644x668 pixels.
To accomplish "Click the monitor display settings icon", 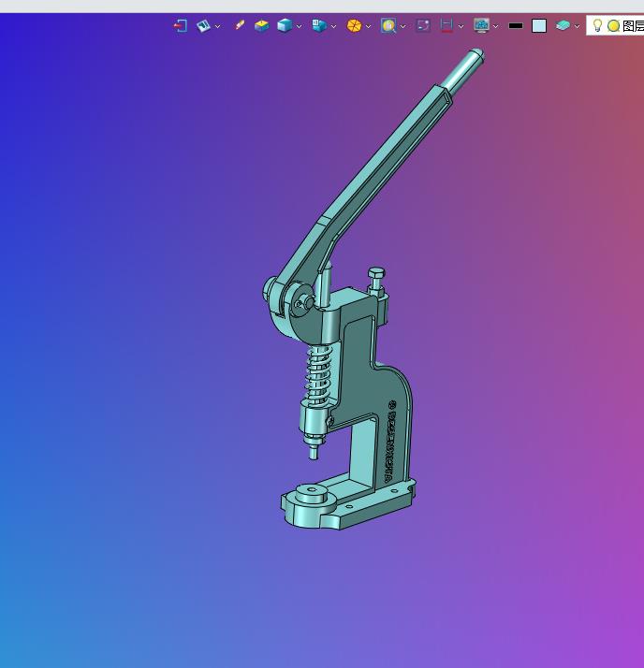I will [481, 25].
